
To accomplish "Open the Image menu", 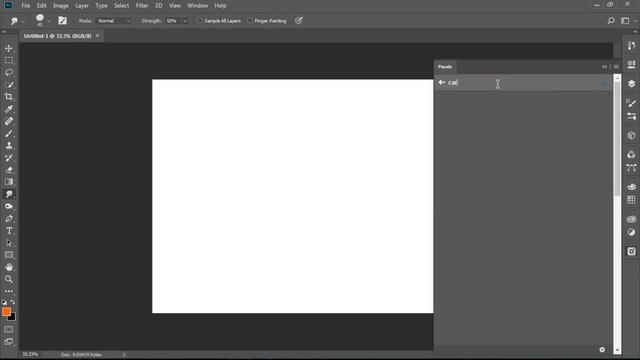I will [x=60, y=6].
